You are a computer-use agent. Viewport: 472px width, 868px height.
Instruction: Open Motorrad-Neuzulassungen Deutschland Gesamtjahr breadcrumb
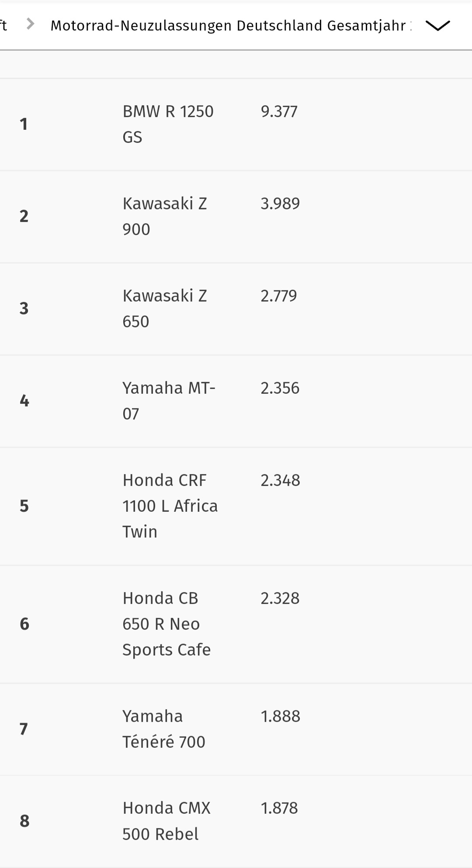coord(231,25)
